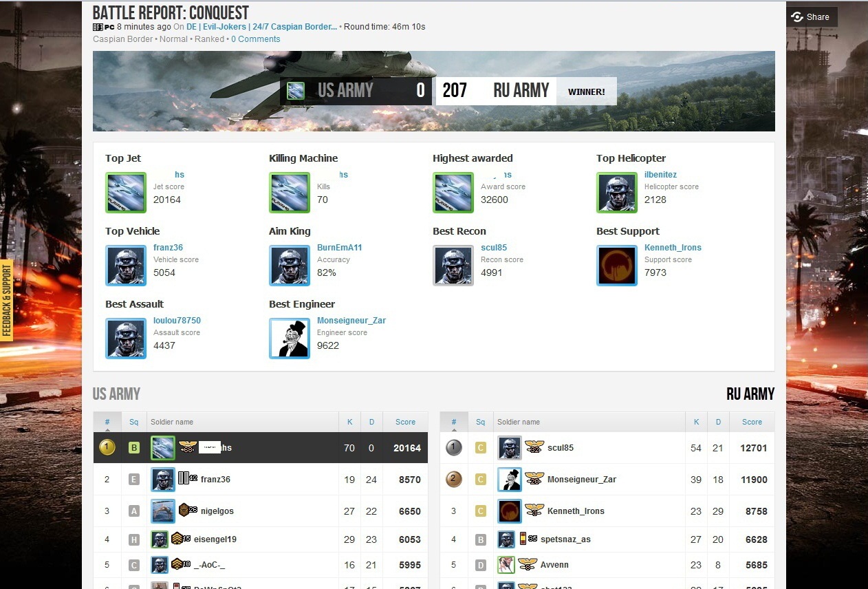Open the 0 Comments link
The image size is (868, 589).
255,39
